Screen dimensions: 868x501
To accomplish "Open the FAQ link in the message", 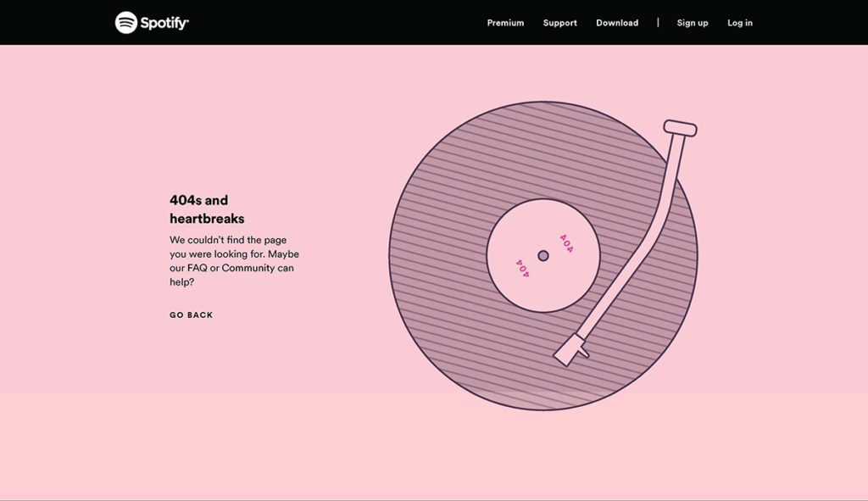I will [x=197, y=268].
